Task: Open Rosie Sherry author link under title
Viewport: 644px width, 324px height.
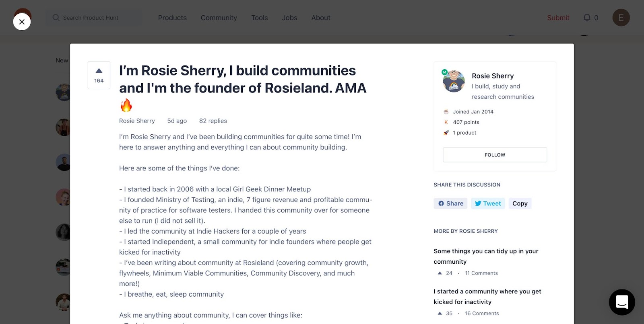Action: [137, 121]
